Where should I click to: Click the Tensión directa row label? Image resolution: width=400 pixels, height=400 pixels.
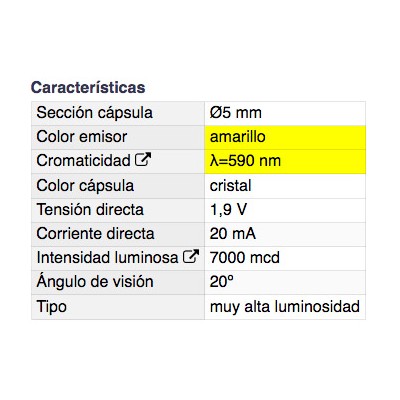(90, 210)
